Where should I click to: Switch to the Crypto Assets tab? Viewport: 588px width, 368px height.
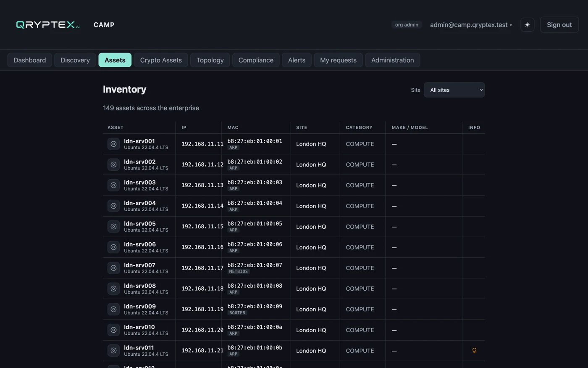[x=161, y=60]
